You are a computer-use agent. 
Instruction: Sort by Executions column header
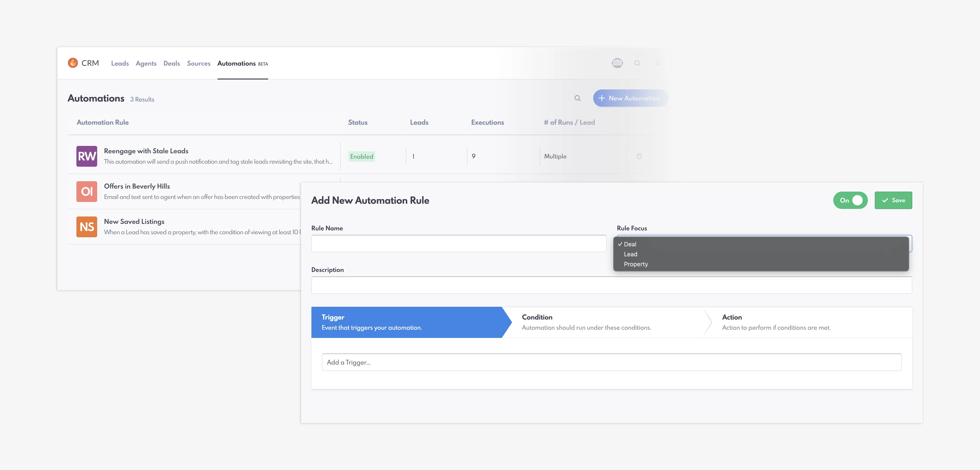(487, 123)
